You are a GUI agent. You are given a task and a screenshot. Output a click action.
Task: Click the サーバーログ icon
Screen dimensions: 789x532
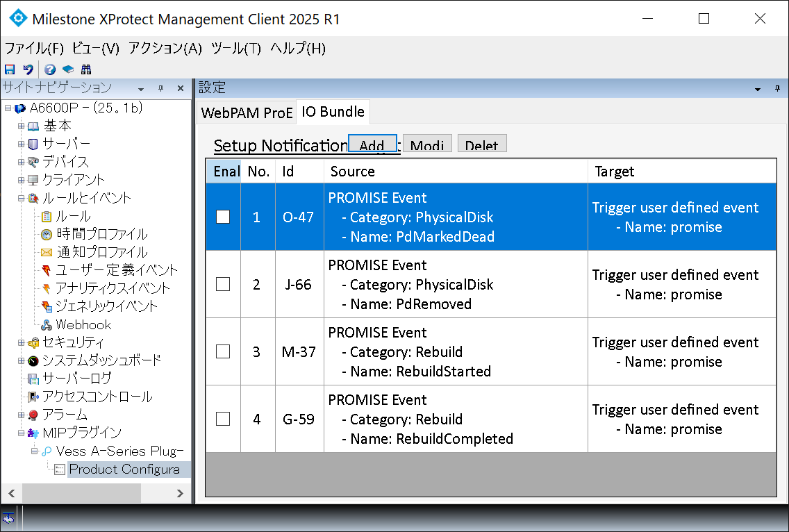coord(33,379)
